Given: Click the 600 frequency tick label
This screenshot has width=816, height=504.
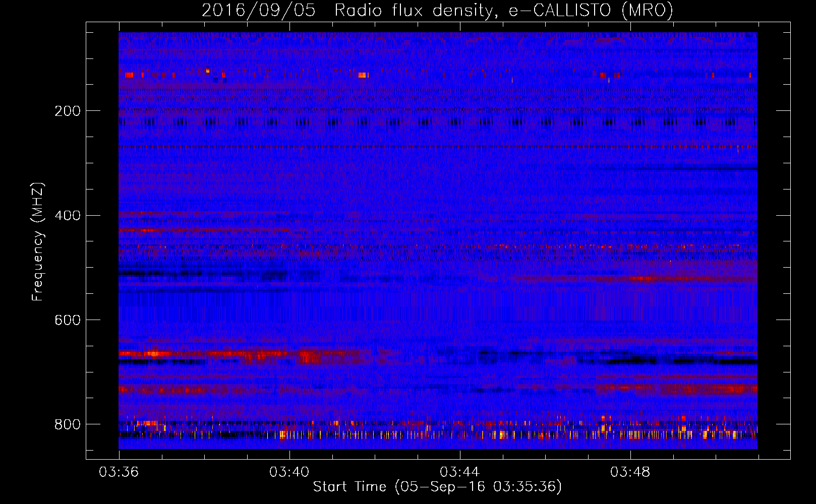Looking at the screenshot, I should (x=68, y=320).
